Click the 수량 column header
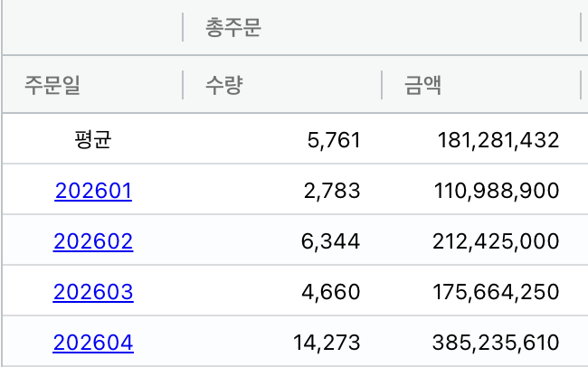The height and width of the screenshot is (367, 588). pos(223,85)
